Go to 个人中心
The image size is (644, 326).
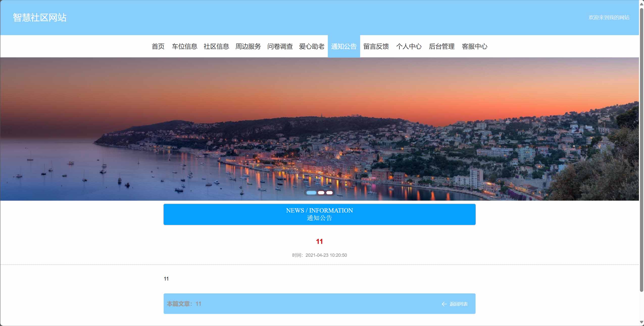click(409, 46)
